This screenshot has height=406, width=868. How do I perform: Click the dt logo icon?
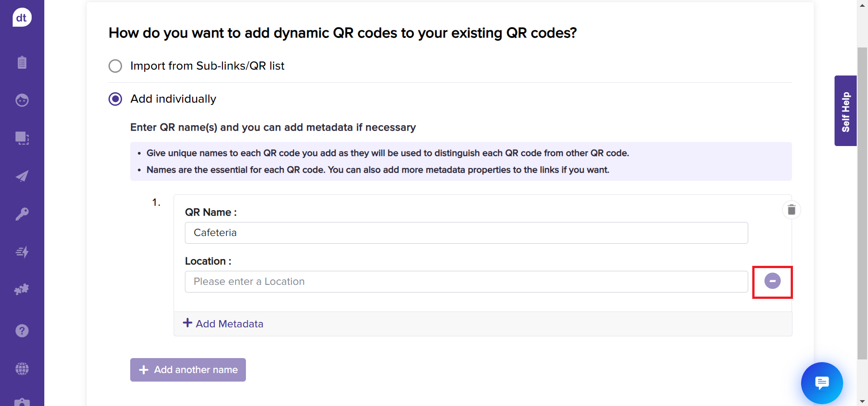pos(22,18)
